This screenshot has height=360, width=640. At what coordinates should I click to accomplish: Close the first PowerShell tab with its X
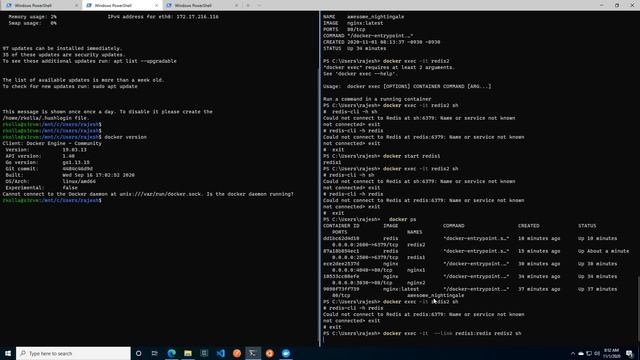pyautogui.click(x=76, y=6)
